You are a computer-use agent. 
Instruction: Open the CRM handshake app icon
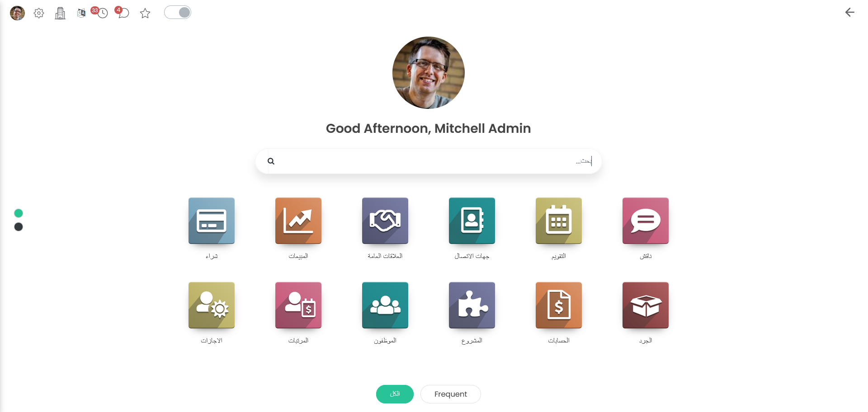point(385,221)
